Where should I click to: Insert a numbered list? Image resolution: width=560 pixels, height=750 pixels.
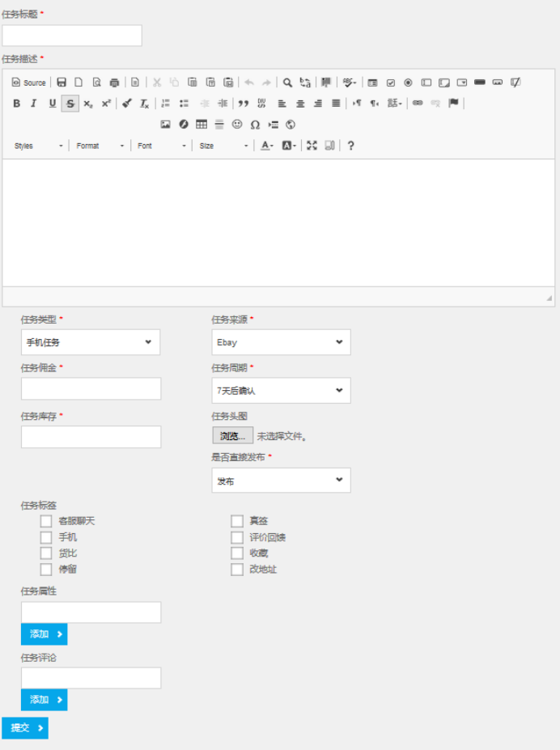(x=165, y=104)
